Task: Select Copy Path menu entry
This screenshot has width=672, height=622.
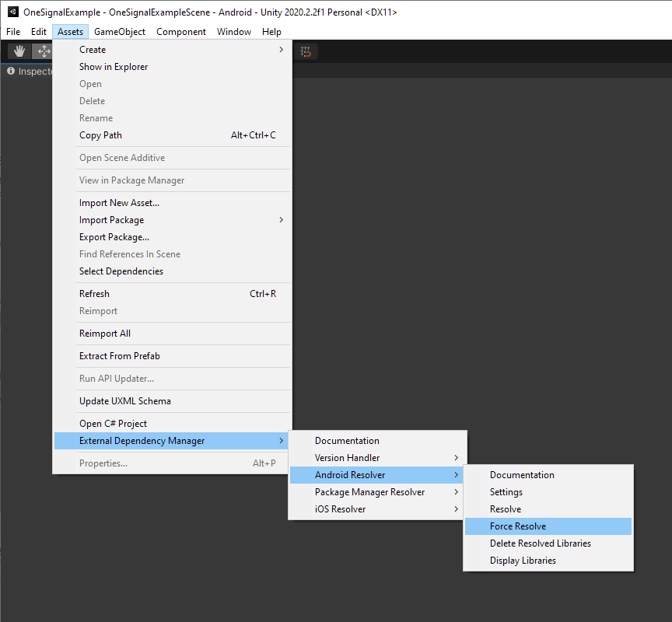Action: 173,135
